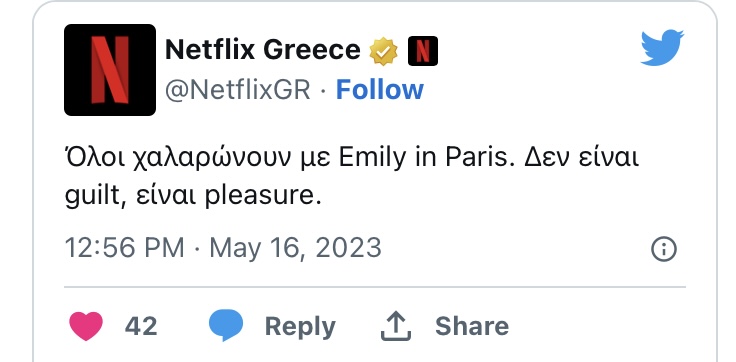Click the Netflix Greece display name

tap(262, 49)
